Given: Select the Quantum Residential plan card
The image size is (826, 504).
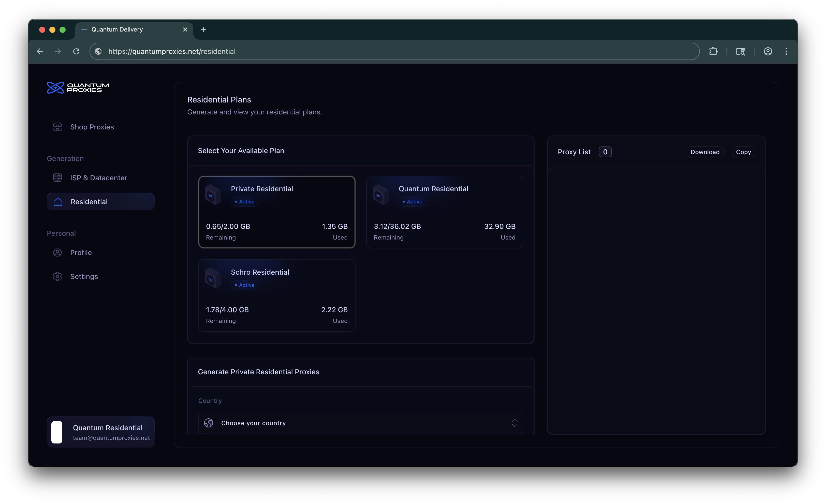Looking at the screenshot, I should [445, 212].
